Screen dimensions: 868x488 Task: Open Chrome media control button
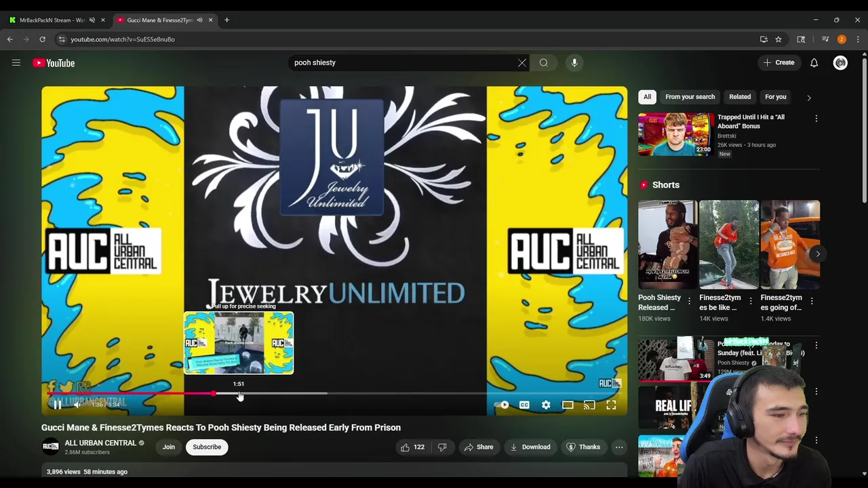coord(825,39)
